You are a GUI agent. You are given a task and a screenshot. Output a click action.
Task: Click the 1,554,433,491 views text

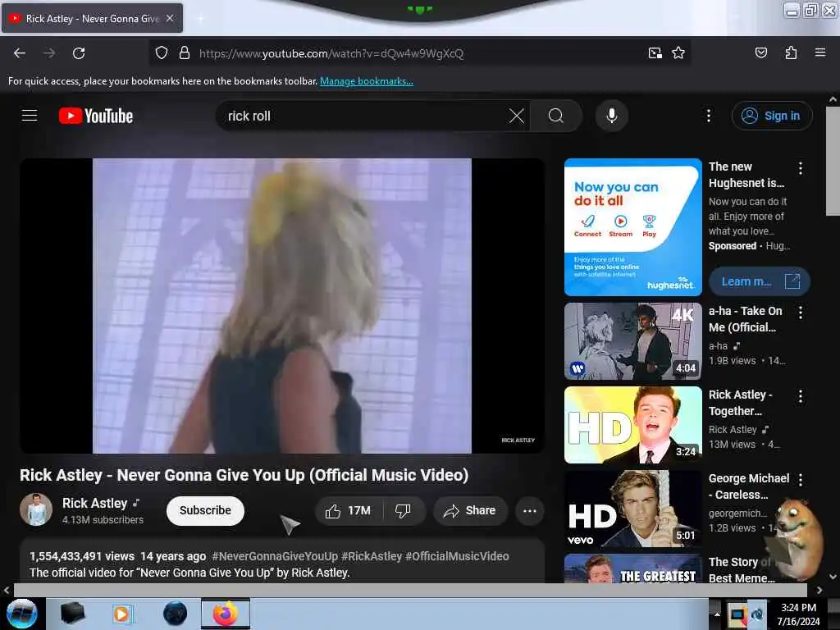[x=82, y=556]
